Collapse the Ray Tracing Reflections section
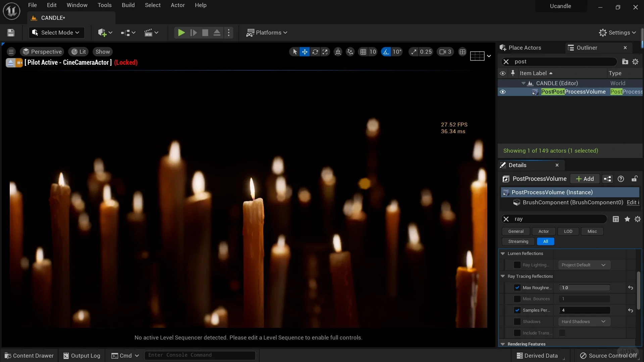This screenshot has width=644, height=362. coord(503,276)
